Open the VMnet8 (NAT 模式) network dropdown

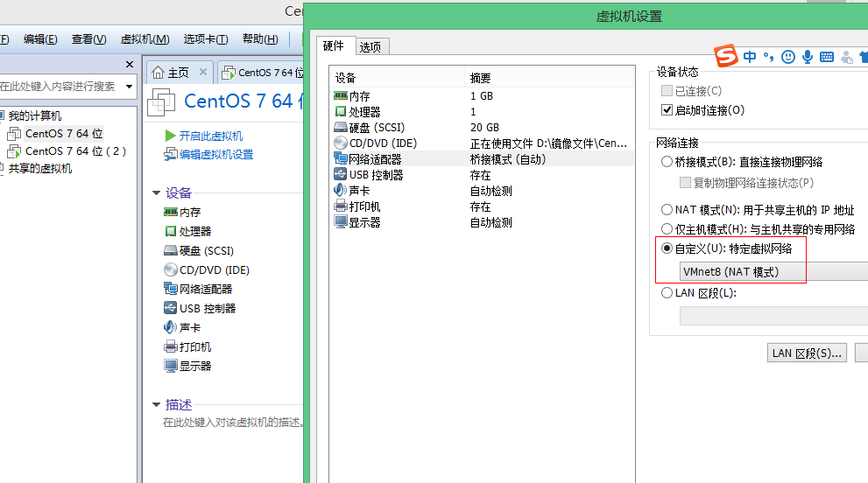(774, 271)
